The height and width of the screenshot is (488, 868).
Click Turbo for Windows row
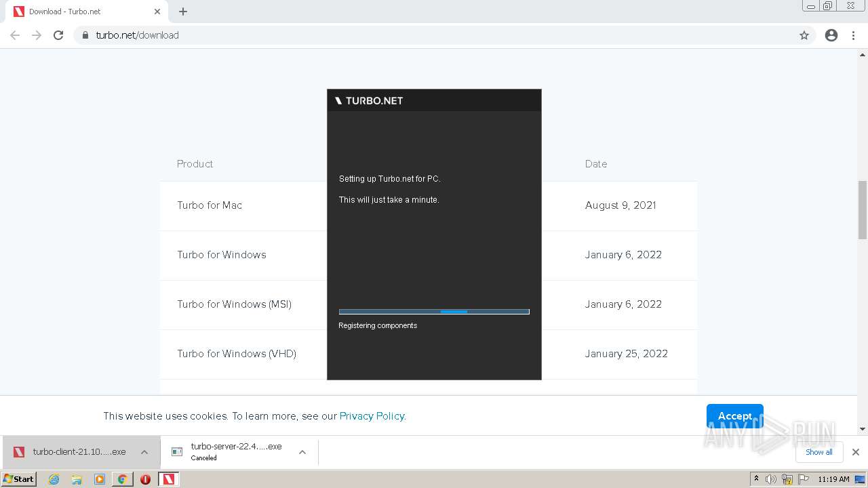(429, 255)
